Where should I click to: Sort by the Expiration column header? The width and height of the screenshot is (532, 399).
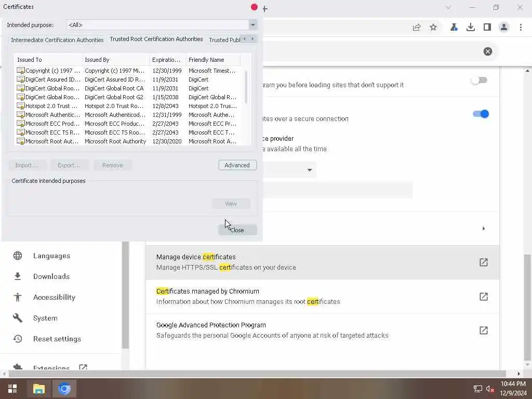168,60
